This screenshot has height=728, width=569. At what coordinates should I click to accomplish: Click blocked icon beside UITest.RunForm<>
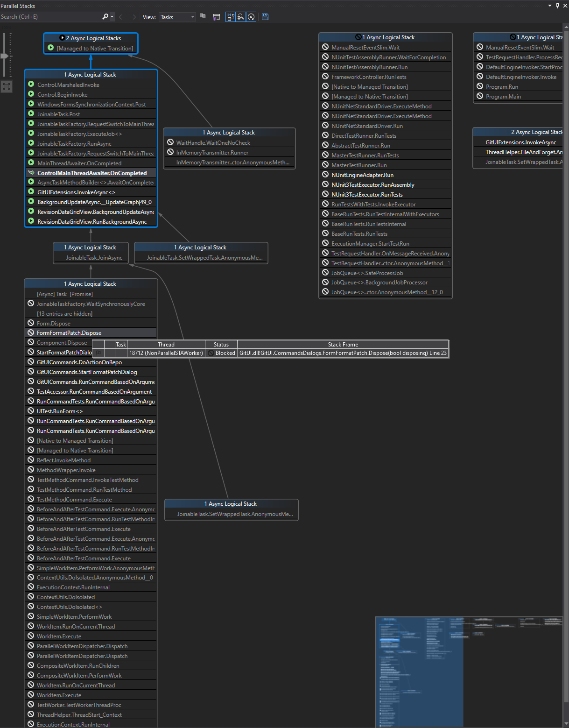(31, 411)
